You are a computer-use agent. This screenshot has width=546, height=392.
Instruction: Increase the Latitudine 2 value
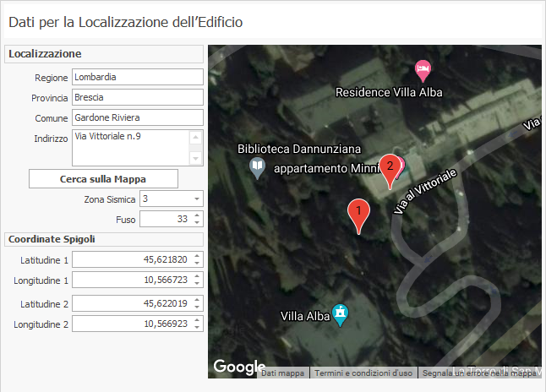197,299
